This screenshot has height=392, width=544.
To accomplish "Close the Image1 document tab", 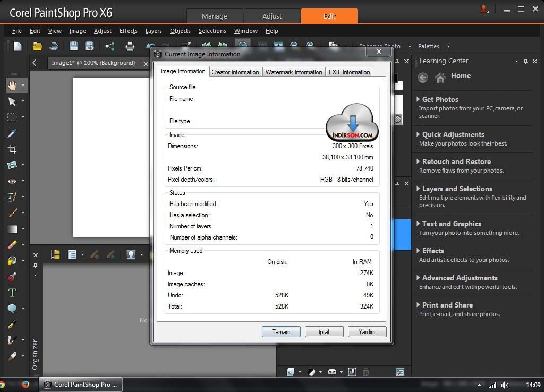I will (x=146, y=64).
